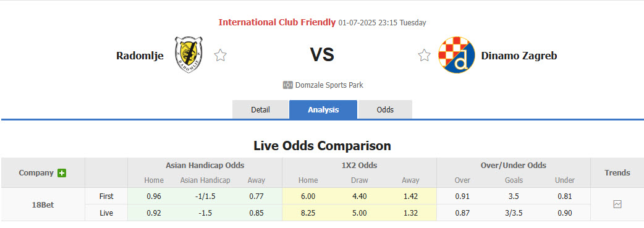Screen dimensions: 644x228
Task: Click the first 1X2 away odds 1.42
Action: coord(410,196)
